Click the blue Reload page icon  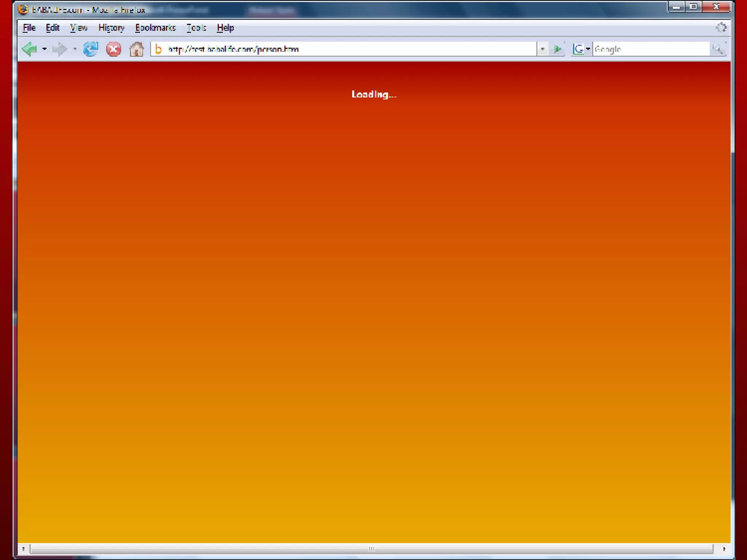tap(90, 49)
